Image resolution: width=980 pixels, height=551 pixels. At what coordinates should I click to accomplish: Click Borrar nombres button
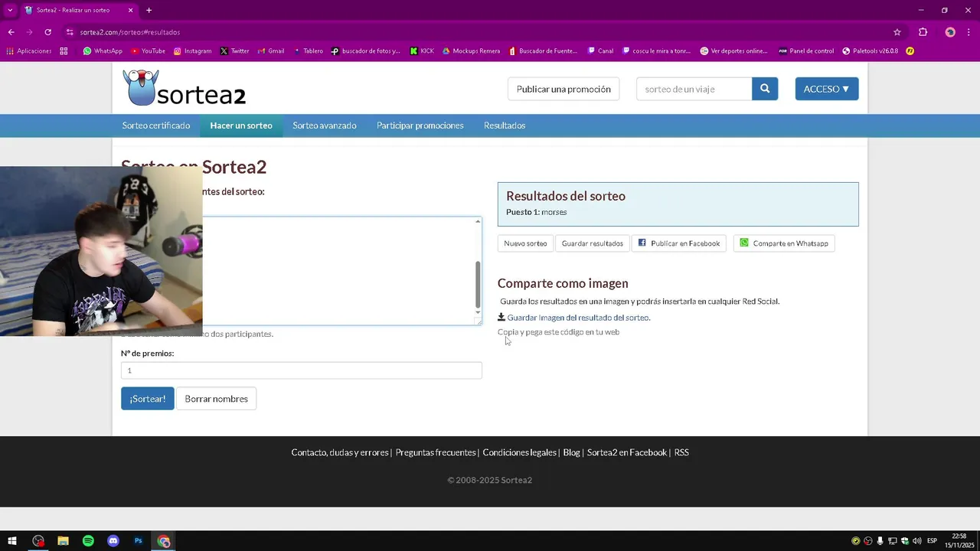217,399
